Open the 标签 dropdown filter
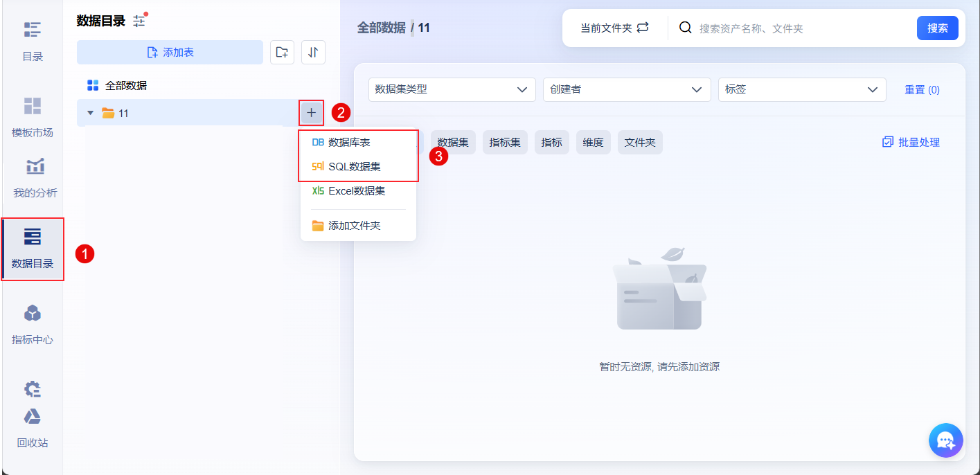The width and height of the screenshot is (980, 475). pos(802,89)
